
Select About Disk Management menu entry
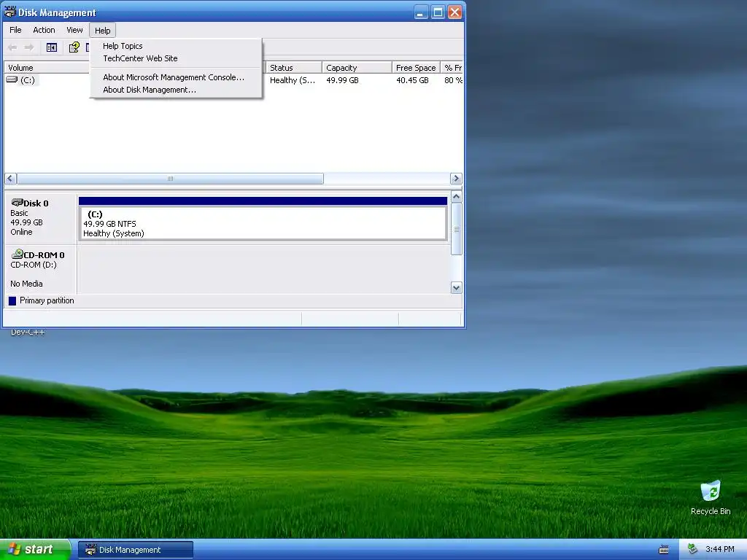[149, 90]
